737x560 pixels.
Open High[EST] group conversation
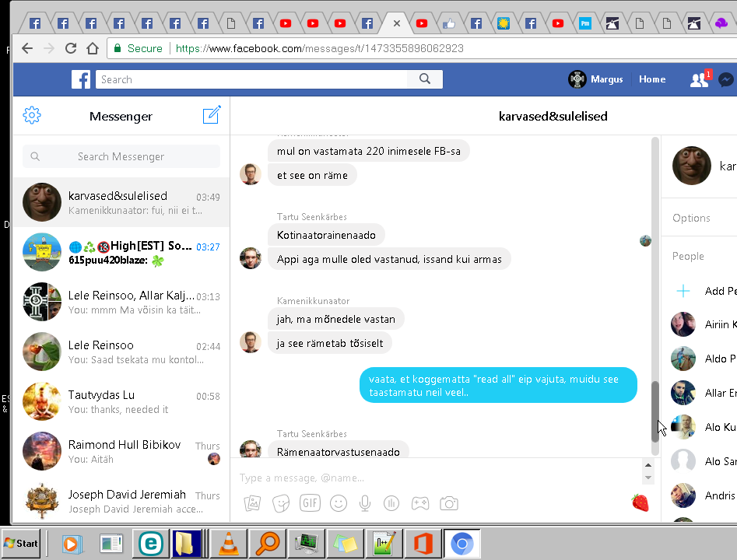(121, 252)
